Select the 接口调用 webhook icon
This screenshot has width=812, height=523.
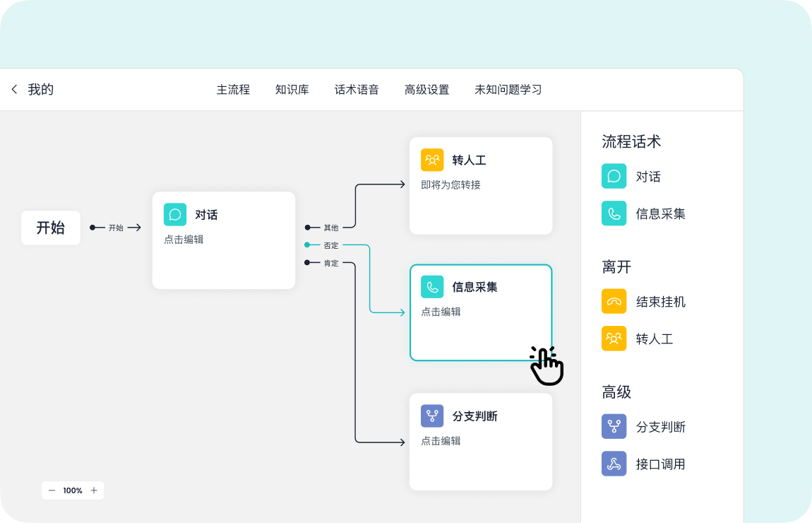(614, 464)
